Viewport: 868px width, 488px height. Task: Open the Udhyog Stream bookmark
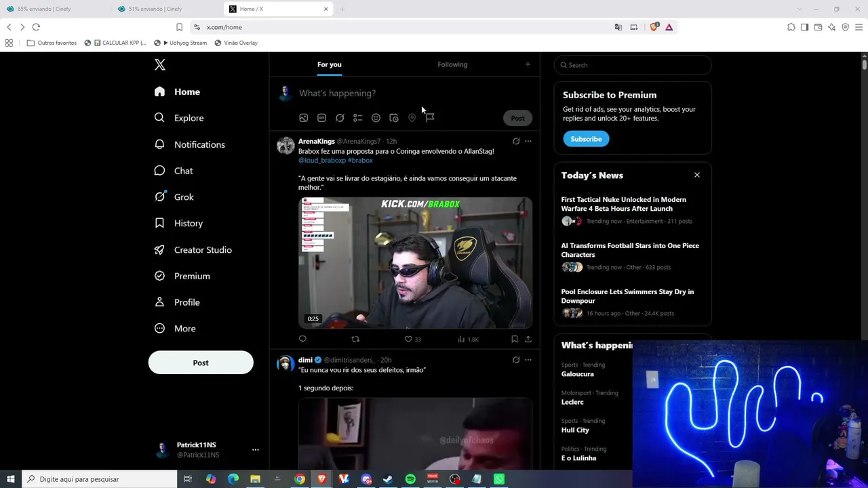[180, 43]
